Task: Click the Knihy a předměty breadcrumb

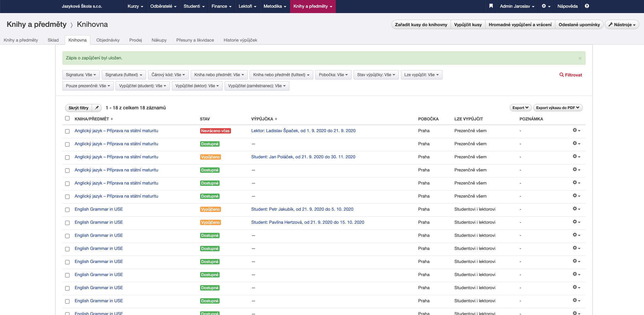Action: [37, 24]
